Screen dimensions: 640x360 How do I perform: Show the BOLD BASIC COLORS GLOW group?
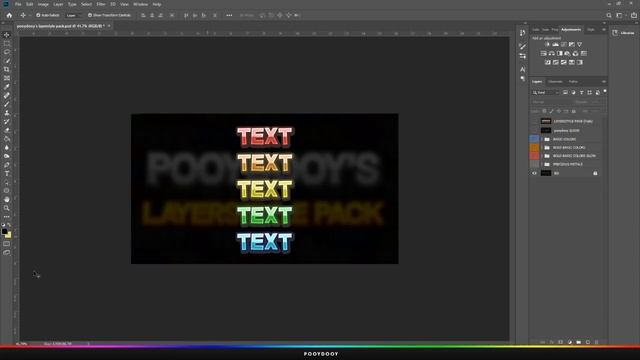pos(534,156)
